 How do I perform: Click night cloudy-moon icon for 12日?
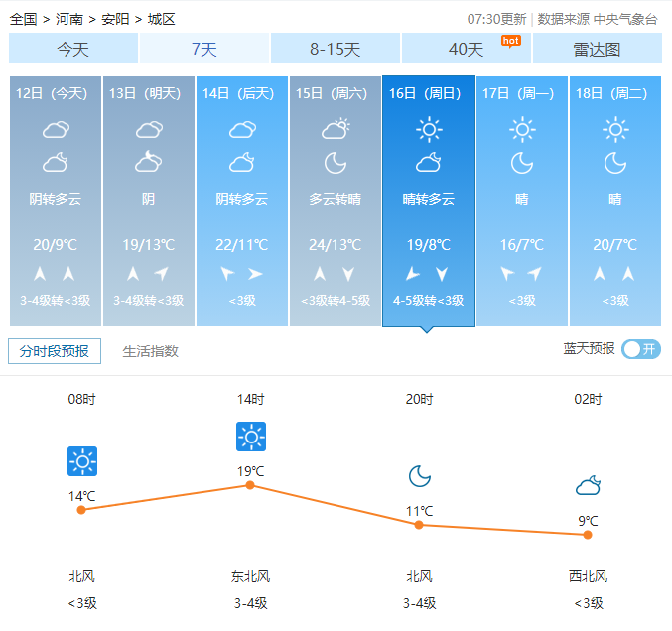coord(56,163)
